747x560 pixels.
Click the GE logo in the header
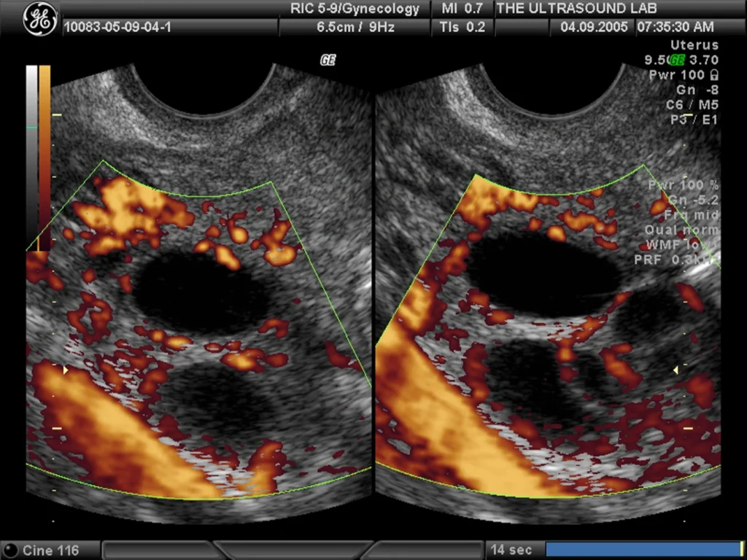pyautogui.click(x=39, y=20)
